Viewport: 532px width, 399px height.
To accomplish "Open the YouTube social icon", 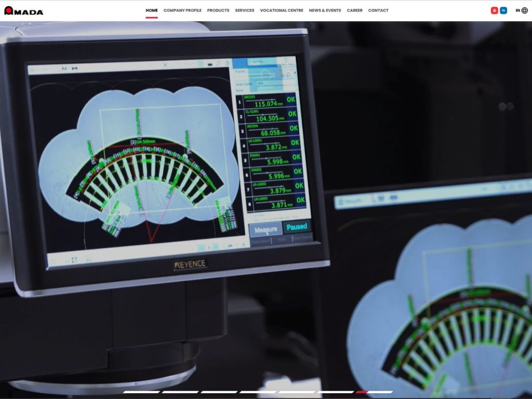I will [495, 10].
